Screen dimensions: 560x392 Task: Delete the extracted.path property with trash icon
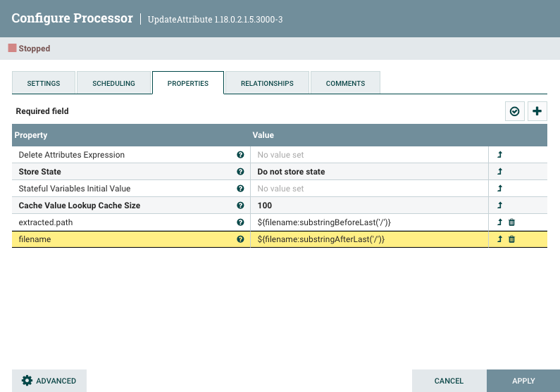pos(512,222)
